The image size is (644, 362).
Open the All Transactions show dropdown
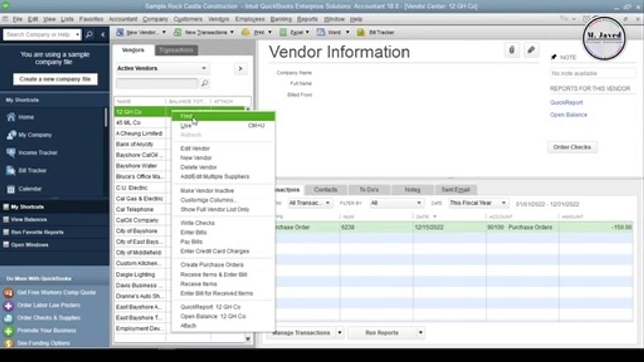pyautogui.click(x=309, y=203)
